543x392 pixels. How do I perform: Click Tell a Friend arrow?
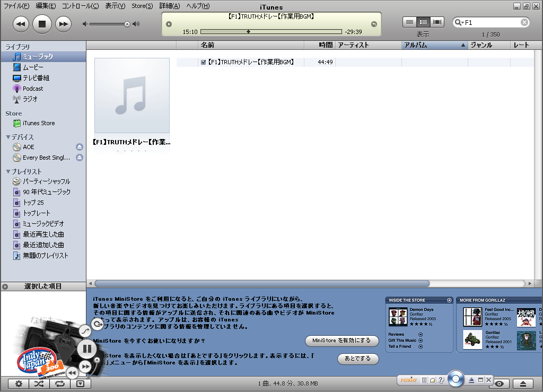[x=421, y=346]
